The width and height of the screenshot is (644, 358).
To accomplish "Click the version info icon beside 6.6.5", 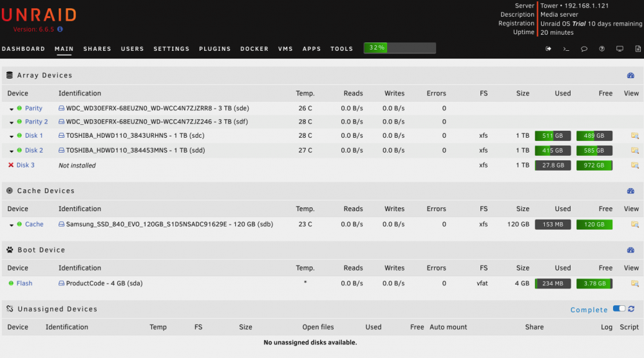I will (60, 29).
